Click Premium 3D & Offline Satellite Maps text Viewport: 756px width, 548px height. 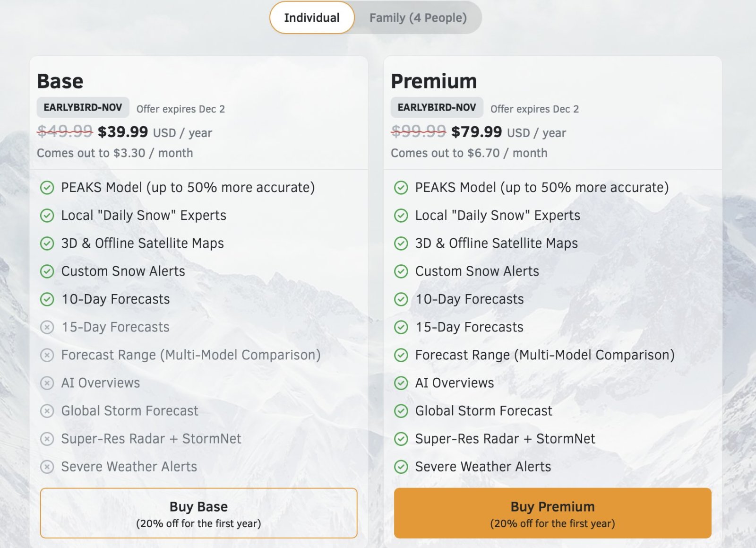point(496,244)
